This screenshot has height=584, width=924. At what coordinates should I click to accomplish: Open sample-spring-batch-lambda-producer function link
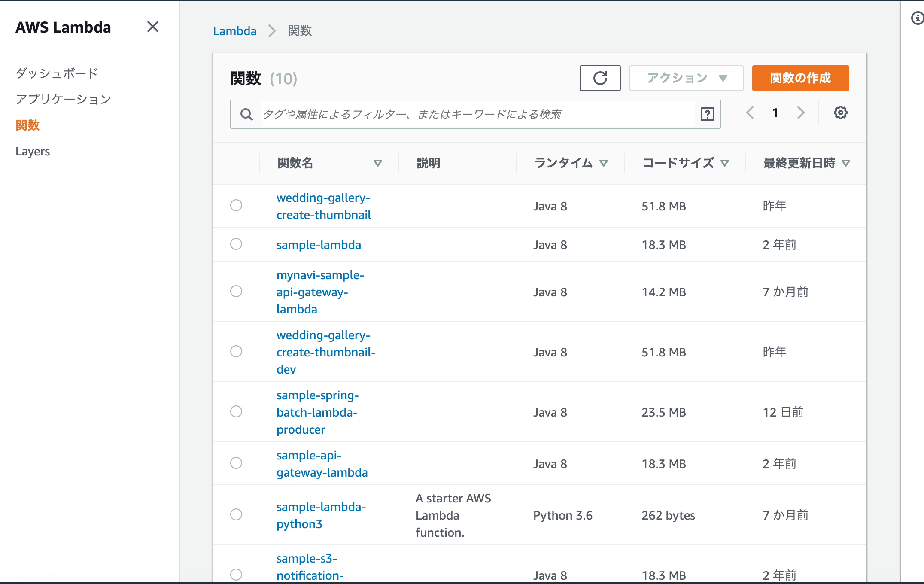pos(318,412)
